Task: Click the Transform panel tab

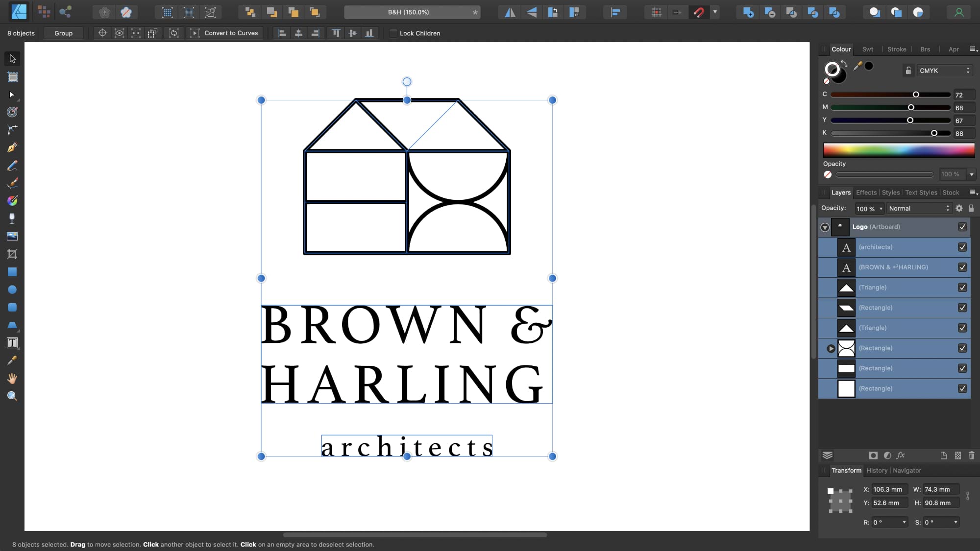Action: [x=847, y=470]
